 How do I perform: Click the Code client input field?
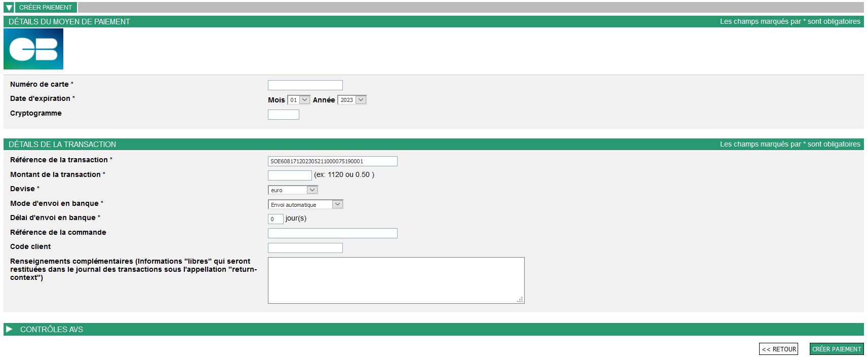(305, 248)
